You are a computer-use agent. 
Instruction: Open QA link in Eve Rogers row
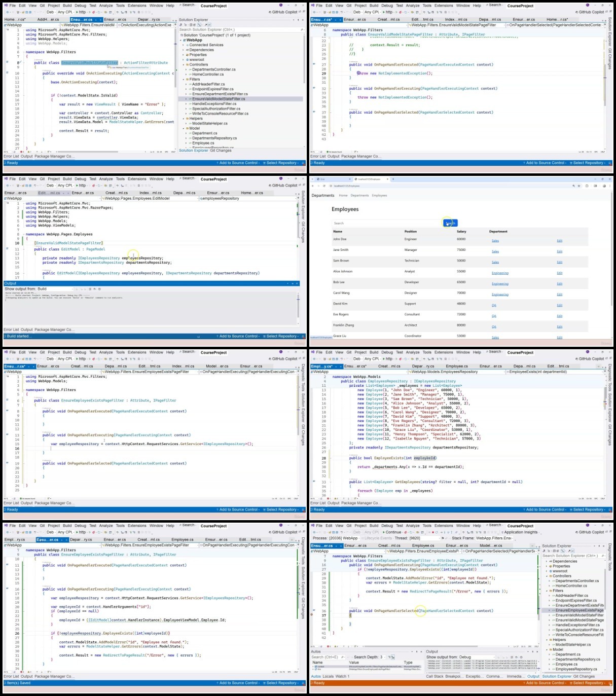[x=494, y=316]
